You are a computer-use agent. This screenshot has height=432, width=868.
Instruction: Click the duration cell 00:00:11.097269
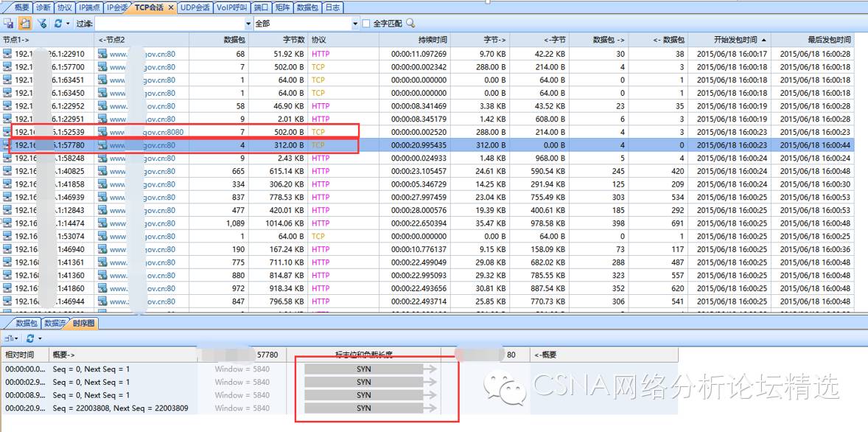(419, 54)
